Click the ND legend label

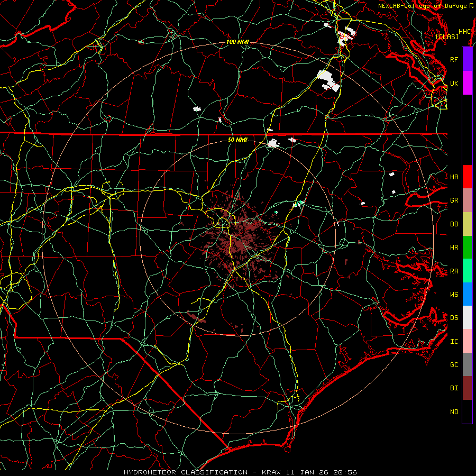[454, 411]
